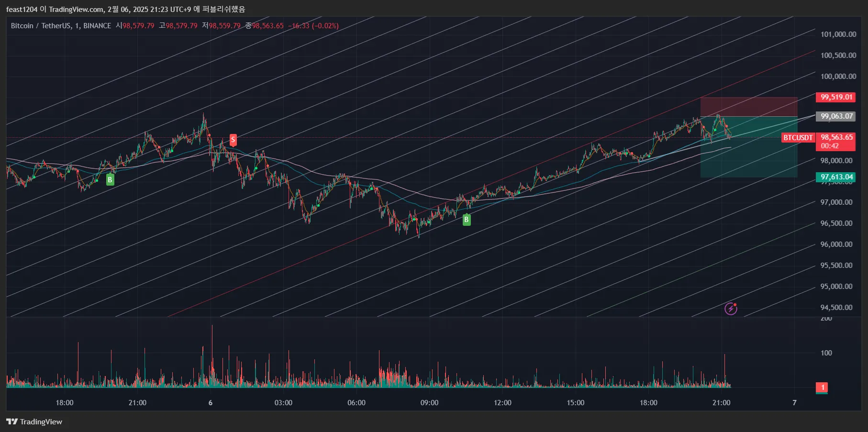Click the 98,563.65 current price label
868x432 pixels.
click(x=836, y=137)
